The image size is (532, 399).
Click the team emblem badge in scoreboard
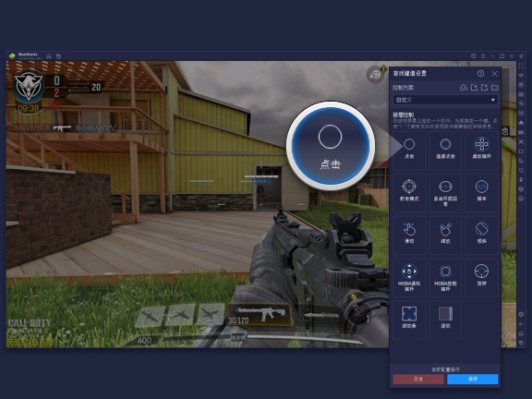(28, 87)
